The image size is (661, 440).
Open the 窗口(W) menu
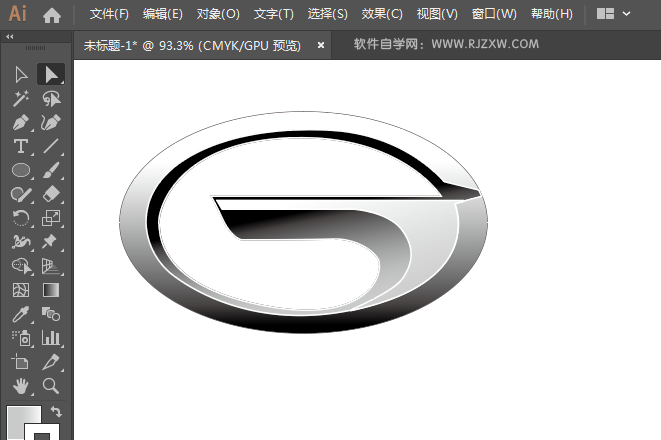(494, 14)
